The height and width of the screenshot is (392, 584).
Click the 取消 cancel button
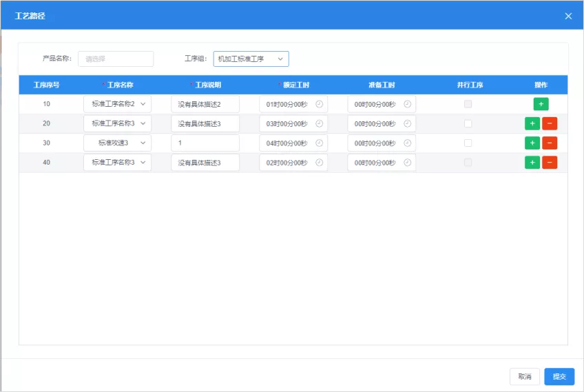[x=524, y=376]
